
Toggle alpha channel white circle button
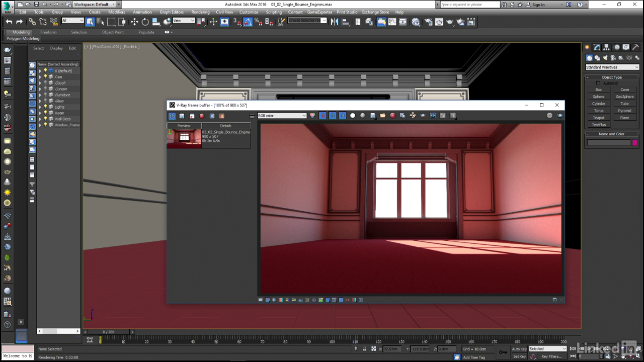(x=353, y=116)
